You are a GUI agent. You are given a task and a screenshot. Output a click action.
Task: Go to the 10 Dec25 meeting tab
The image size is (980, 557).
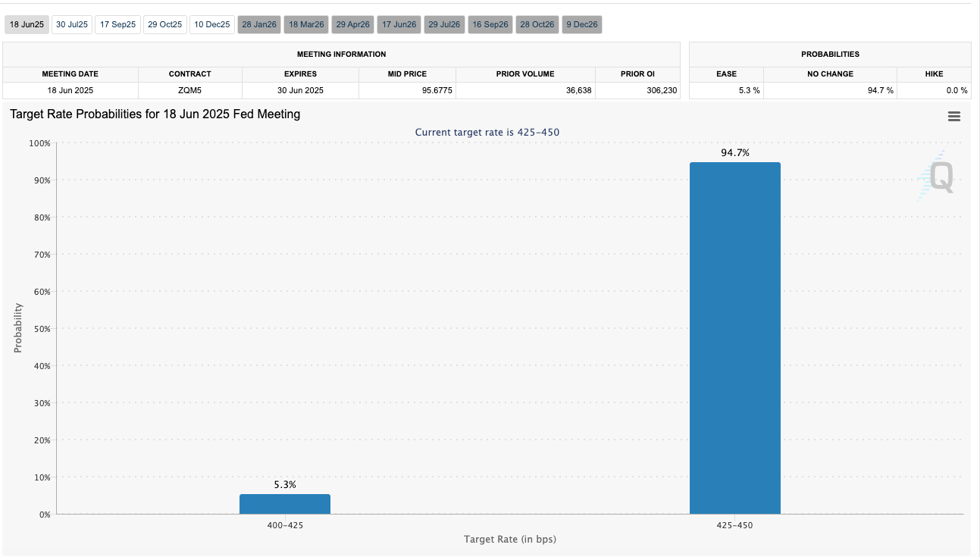point(211,25)
